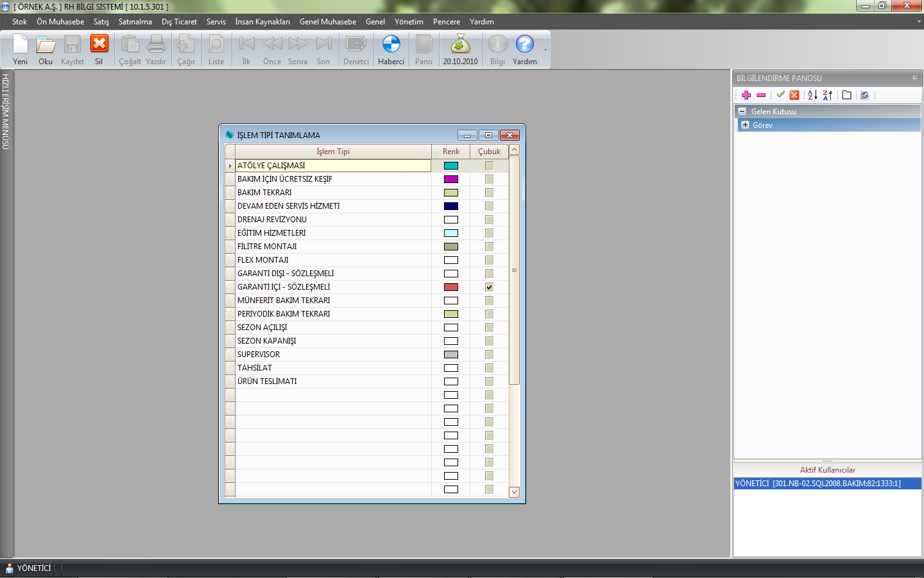
Task: Click the refresh icon in Bilgilendirme Panosu toolbar
Action: pos(865,95)
